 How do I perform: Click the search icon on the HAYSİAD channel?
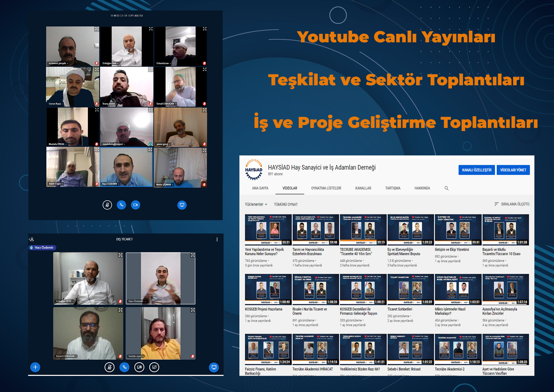pos(447,188)
